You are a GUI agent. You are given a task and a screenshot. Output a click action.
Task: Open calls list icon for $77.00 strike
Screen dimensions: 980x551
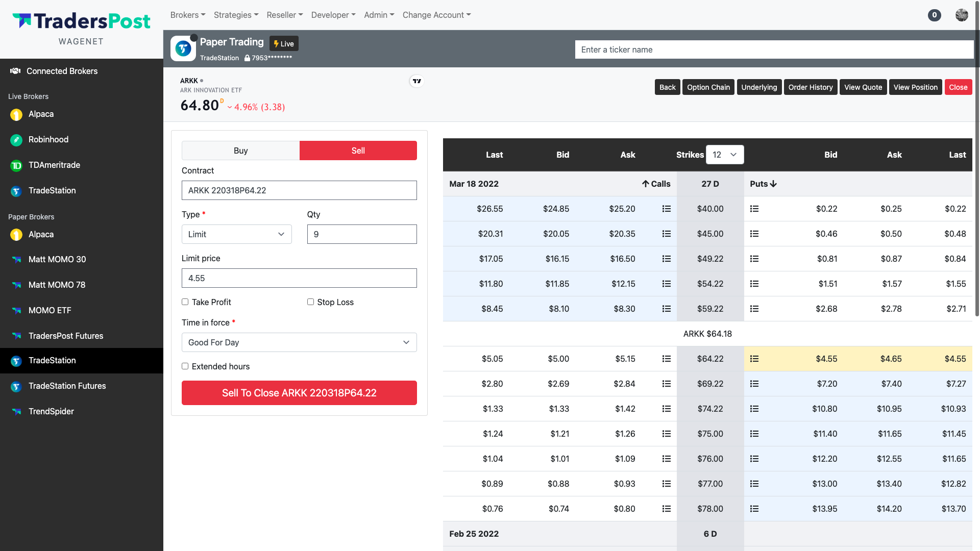(x=666, y=484)
